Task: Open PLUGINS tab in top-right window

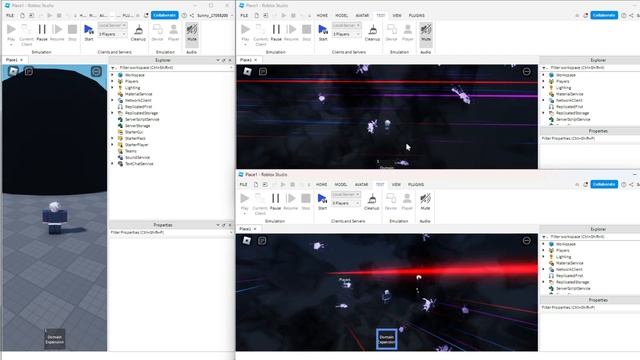Action: [417, 16]
